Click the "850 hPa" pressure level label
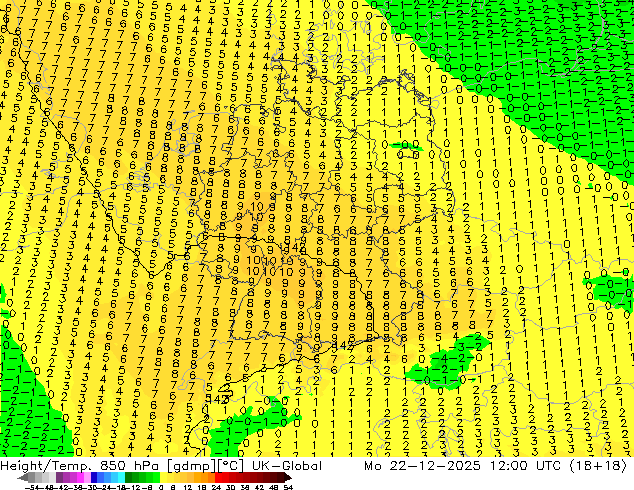 [129, 466]
